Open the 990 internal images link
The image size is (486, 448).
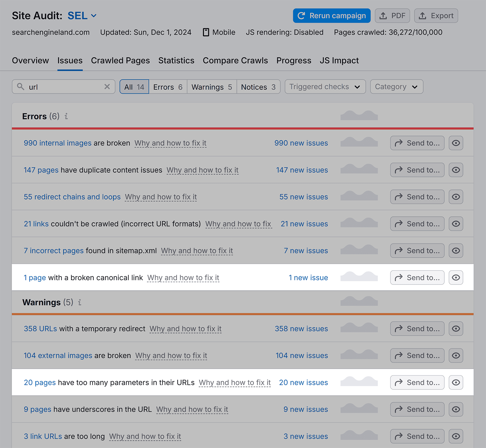(x=58, y=143)
